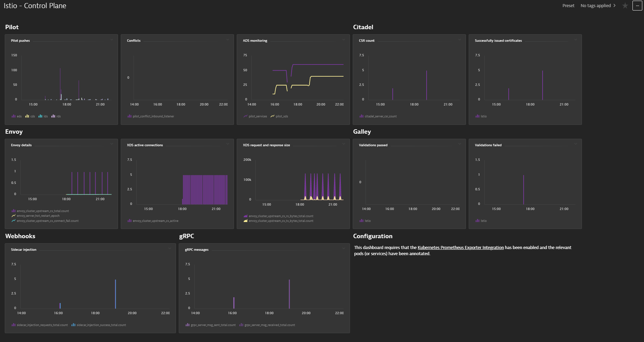Screen dimensions: 644x342
Task: Toggle envoy_cluster_upstream_cx_connect_fail.count legend entry
Action: [45, 221]
